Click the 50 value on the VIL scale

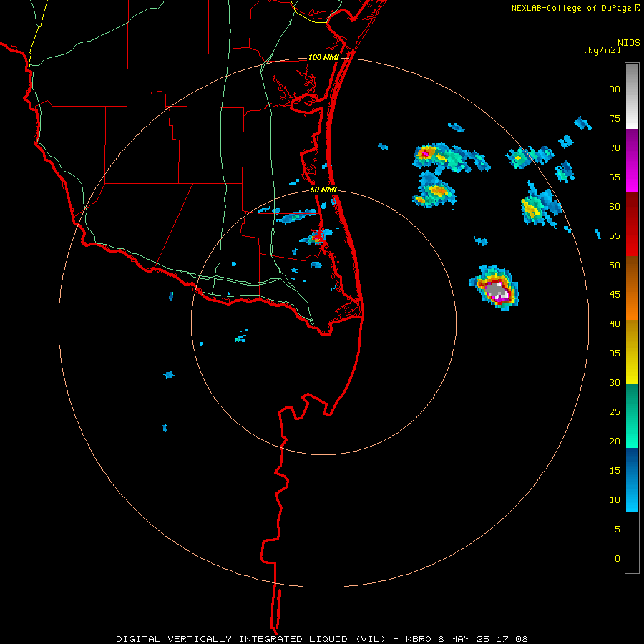point(615,265)
